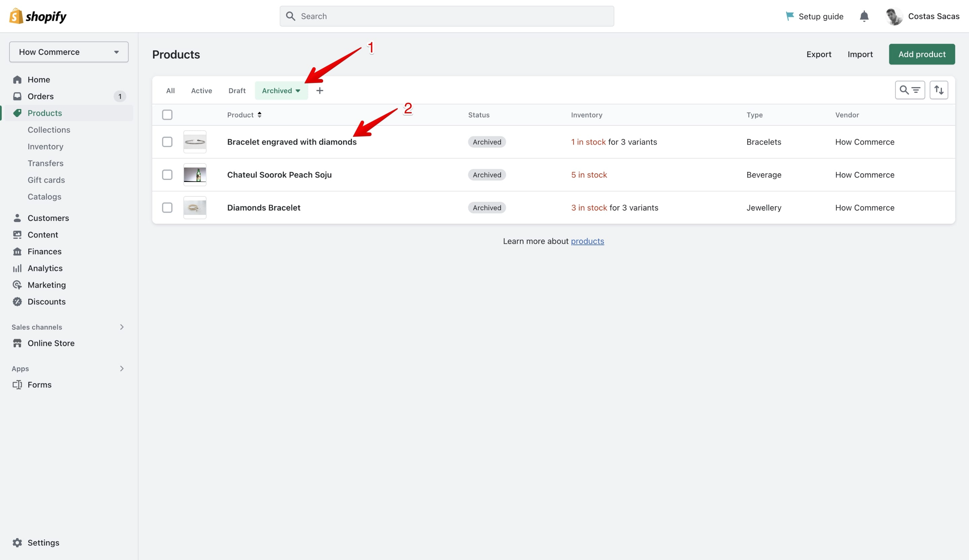Open the sort products button
This screenshot has width=969, height=560.
(939, 90)
